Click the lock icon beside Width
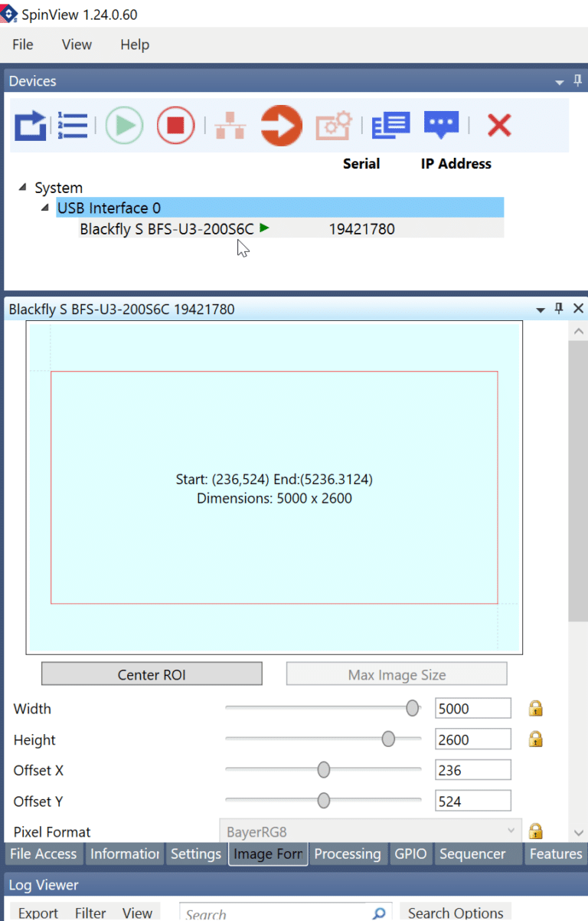 536,708
